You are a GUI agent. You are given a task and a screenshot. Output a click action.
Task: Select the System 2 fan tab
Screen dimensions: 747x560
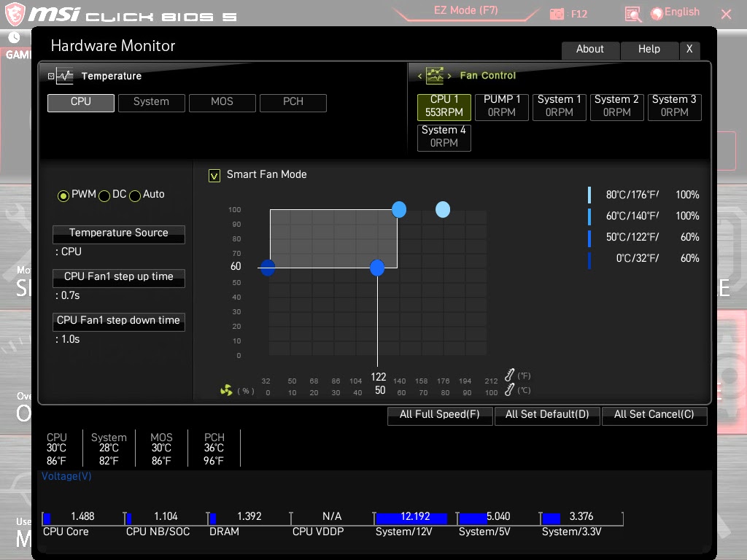click(x=617, y=106)
